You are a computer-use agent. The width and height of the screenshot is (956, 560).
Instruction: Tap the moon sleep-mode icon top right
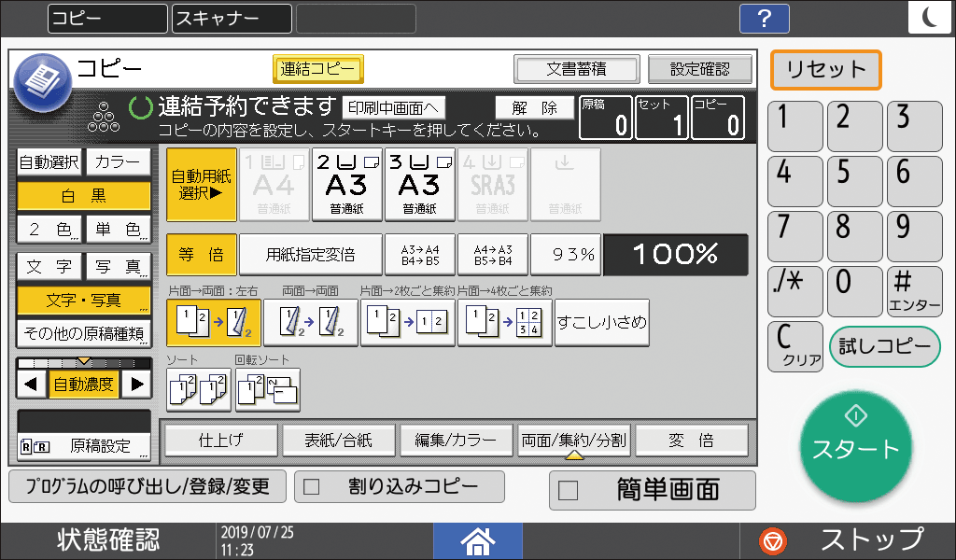930,17
